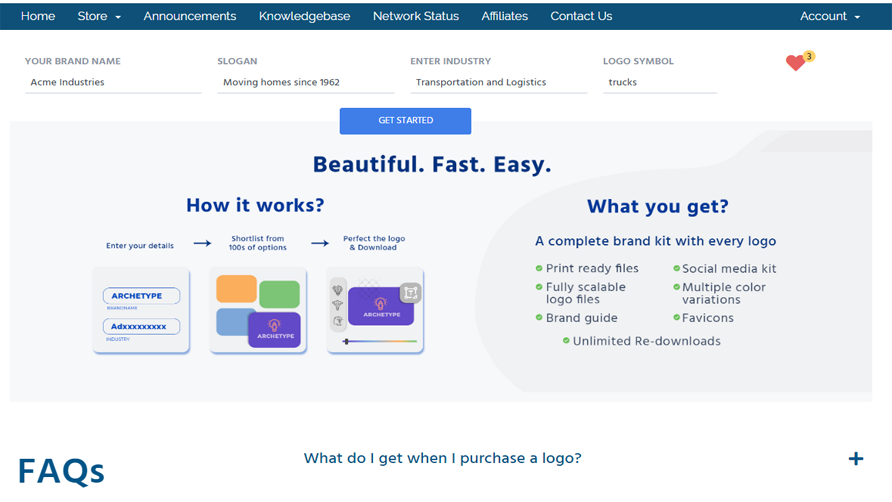Screen dimensions: 892x502
Task: Open the Affiliates page
Action: coord(505,16)
